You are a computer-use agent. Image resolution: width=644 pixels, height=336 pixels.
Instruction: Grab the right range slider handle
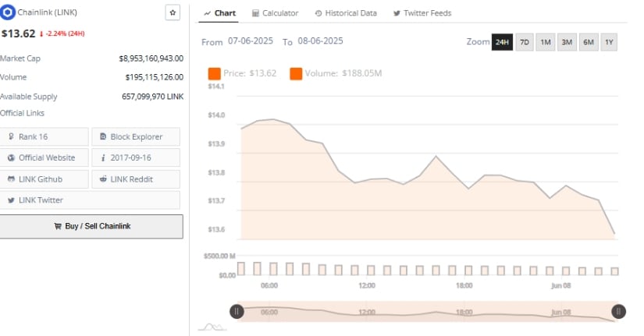[x=618, y=312]
